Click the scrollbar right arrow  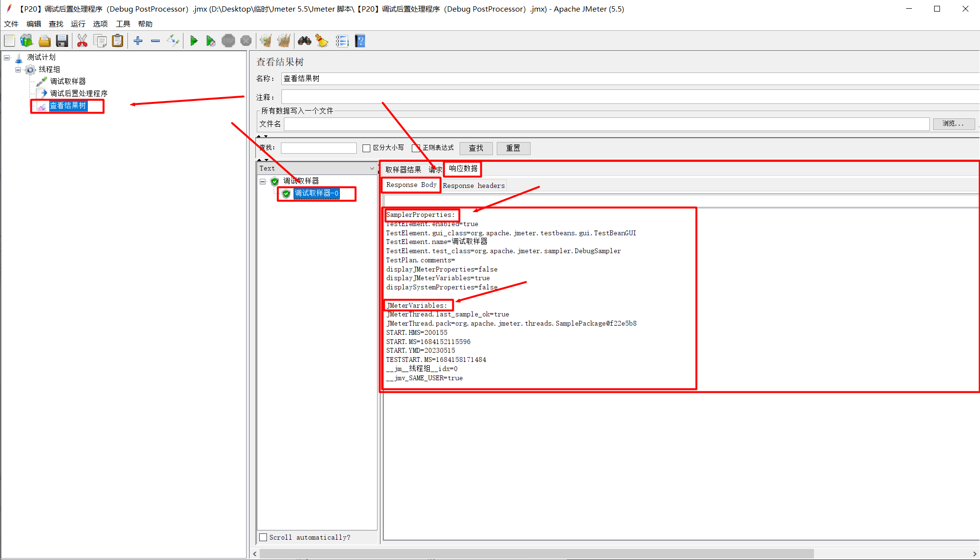[x=975, y=554]
